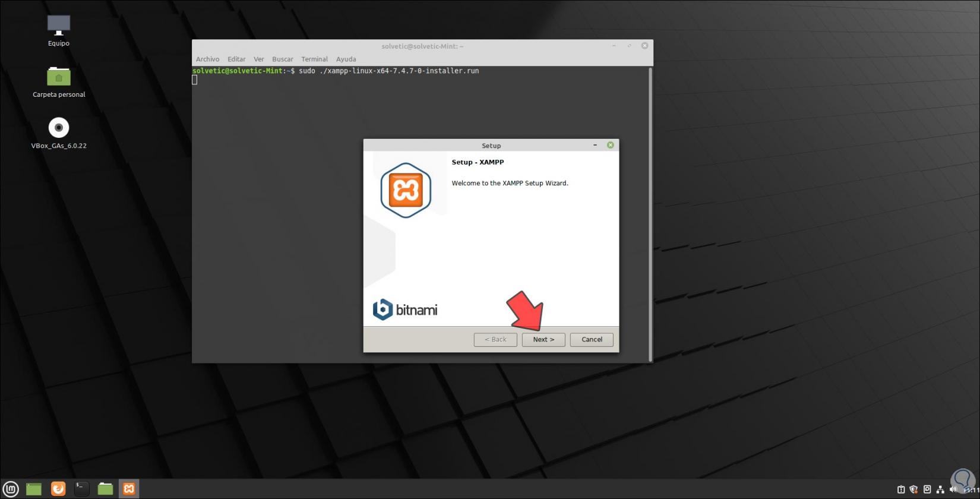Click the show desktop icon in taskbar
This screenshot has width=980, height=499.
tap(34, 489)
